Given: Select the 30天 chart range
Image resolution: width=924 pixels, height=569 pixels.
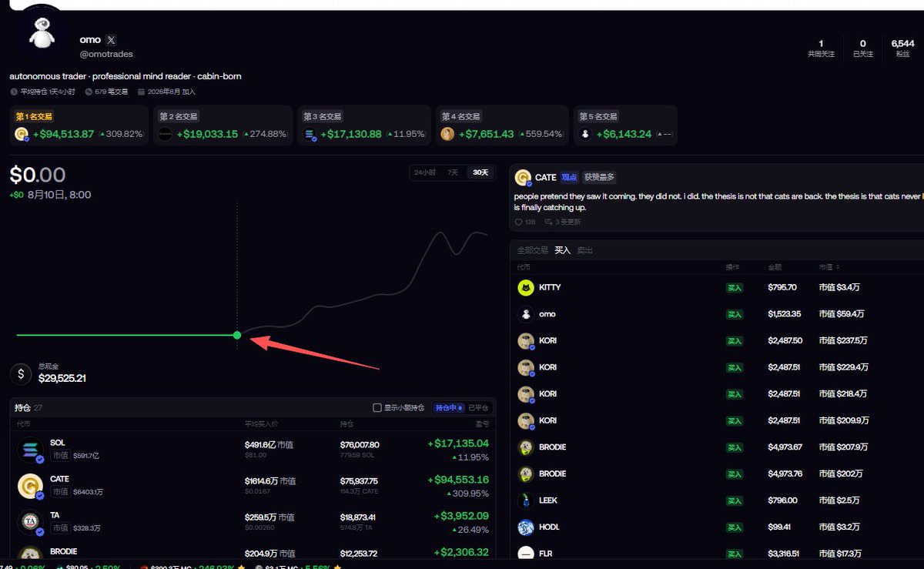Looking at the screenshot, I should coord(480,172).
